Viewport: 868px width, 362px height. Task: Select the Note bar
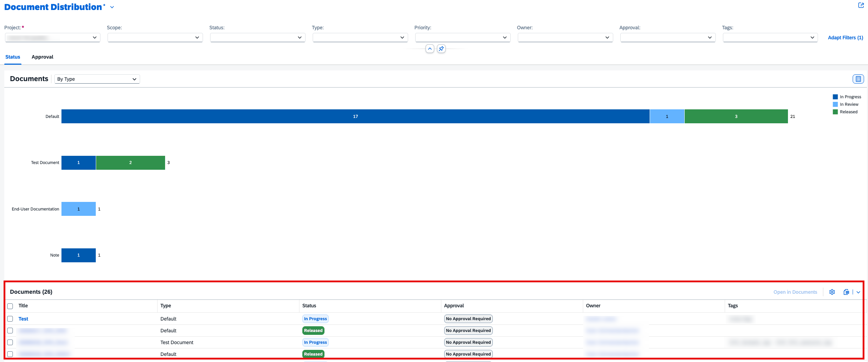click(x=79, y=255)
